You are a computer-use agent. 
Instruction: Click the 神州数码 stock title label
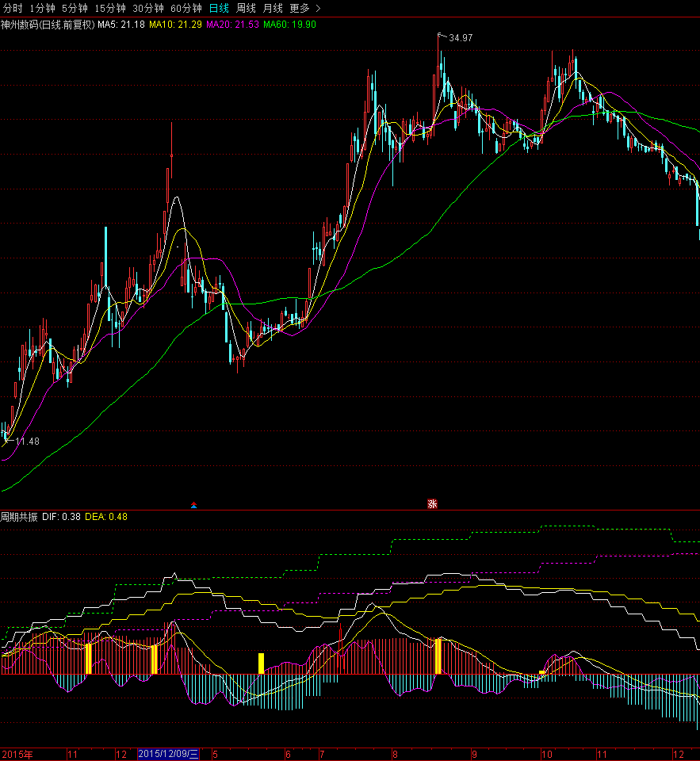click(x=48, y=25)
